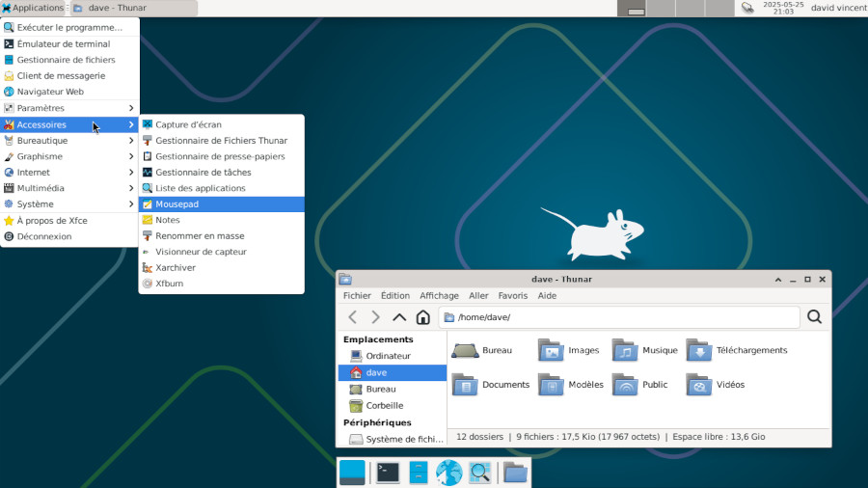Open the Aide menu in Thunar
The height and width of the screenshot is (488, 868).
click(547, 295)
